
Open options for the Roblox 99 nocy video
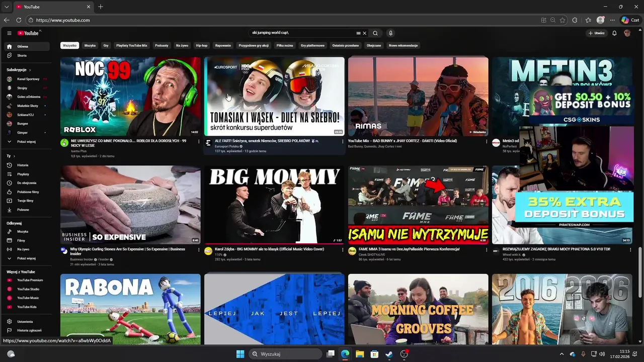199,142
